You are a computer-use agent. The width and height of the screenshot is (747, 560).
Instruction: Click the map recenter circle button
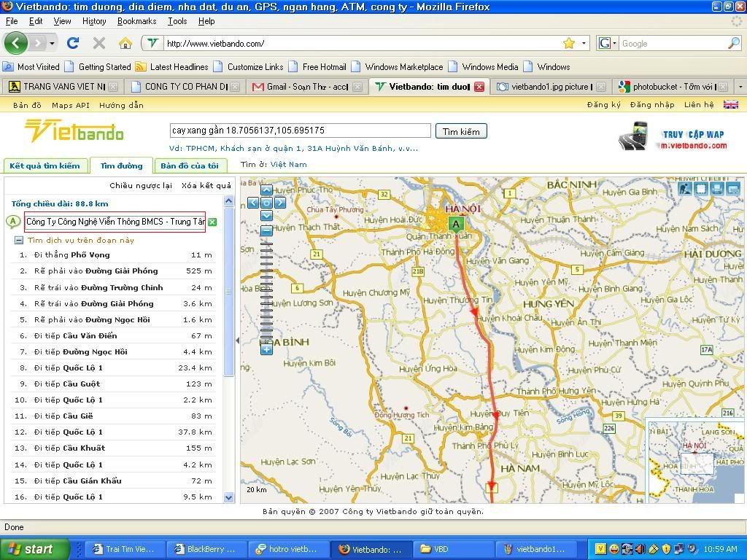click(266, 203)
